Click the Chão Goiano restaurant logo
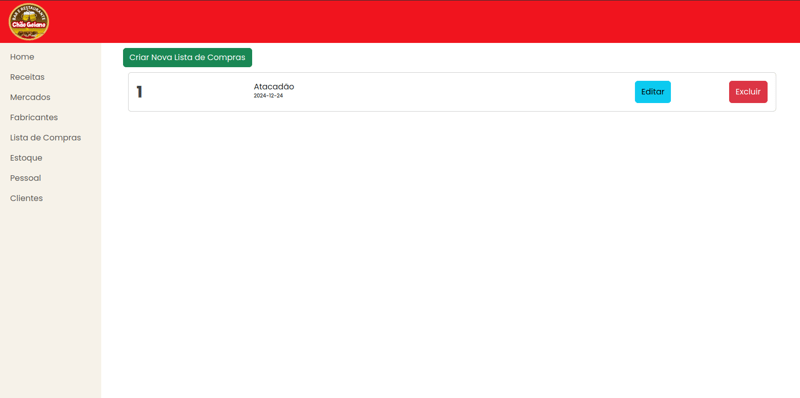This screenshot has height=398, width=800. [x=29, y=22]
